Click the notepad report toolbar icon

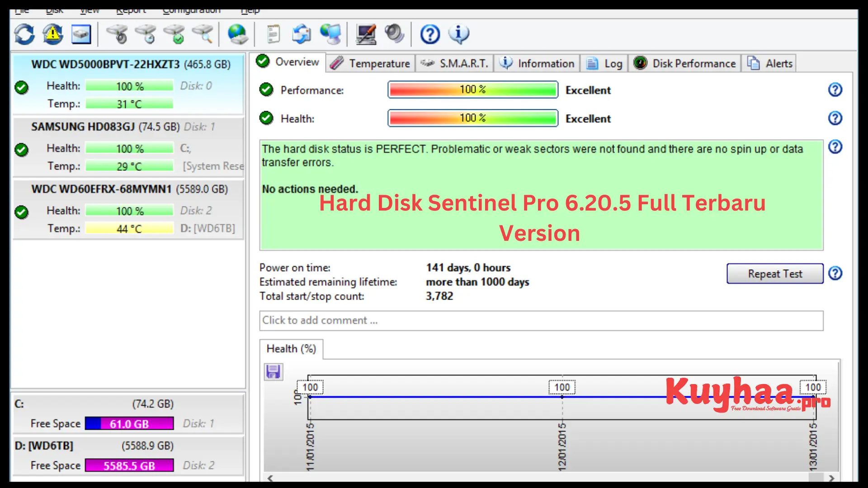click(x=273, y=34)
